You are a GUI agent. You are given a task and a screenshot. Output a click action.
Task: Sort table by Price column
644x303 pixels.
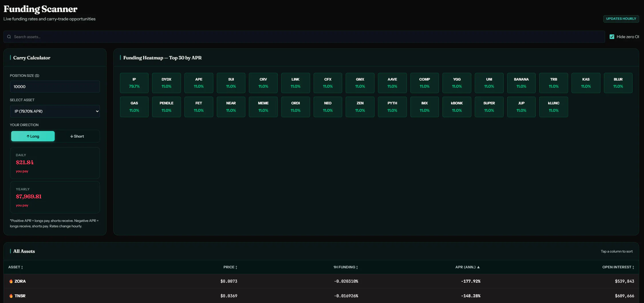tap(230, 267)
